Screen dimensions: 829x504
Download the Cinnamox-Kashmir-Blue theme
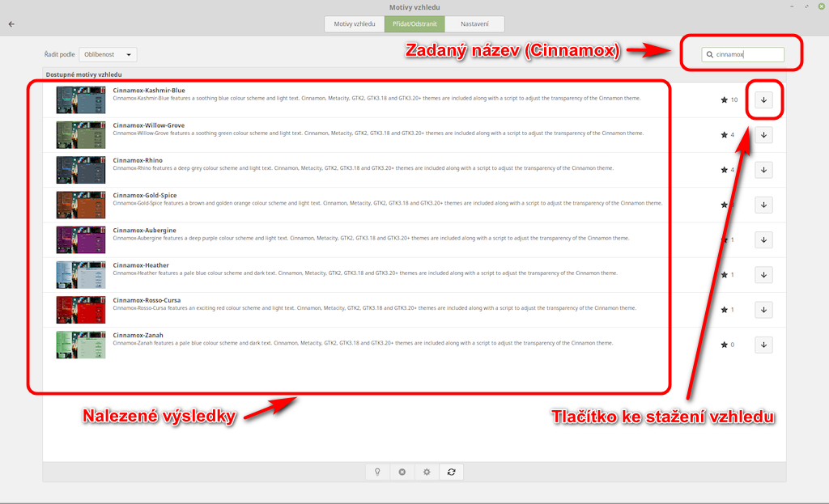[763, 100]
